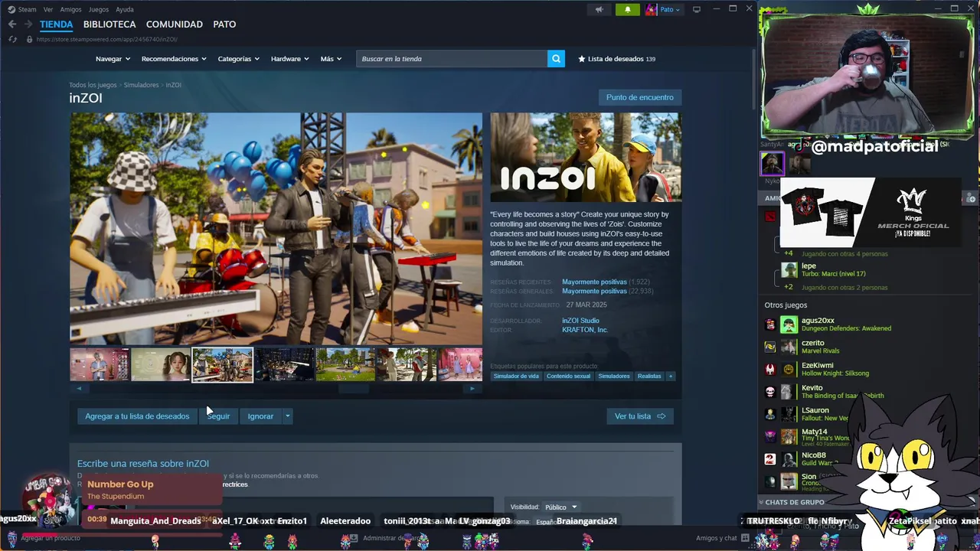This screenshot has width=980, height=551.
Task: Click Ver tu lista button
Action: pyautogui.click(x=640, y=416)
